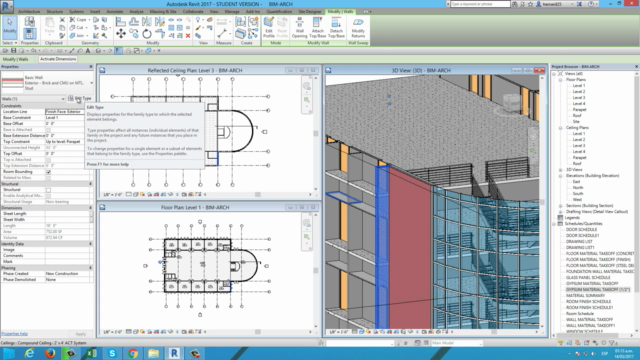Click the Revit application menu 'R' button
This screenshot has height=360, width=640.
coord(7,6)
